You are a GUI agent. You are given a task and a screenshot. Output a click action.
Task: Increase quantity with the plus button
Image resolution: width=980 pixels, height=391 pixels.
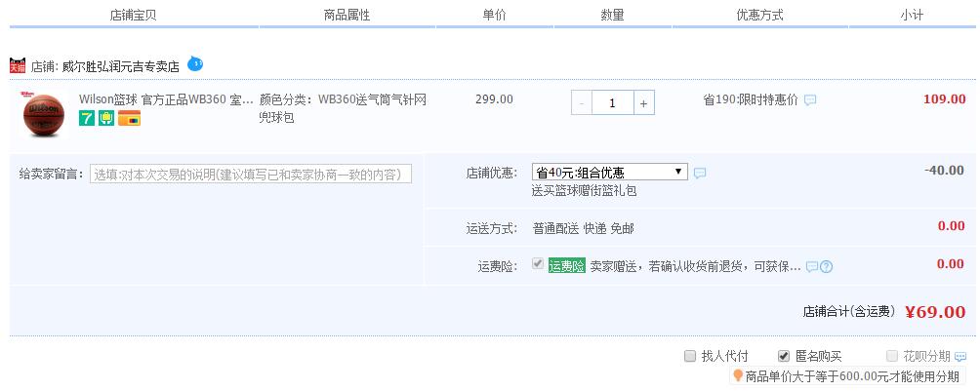(x=644, y=103)
